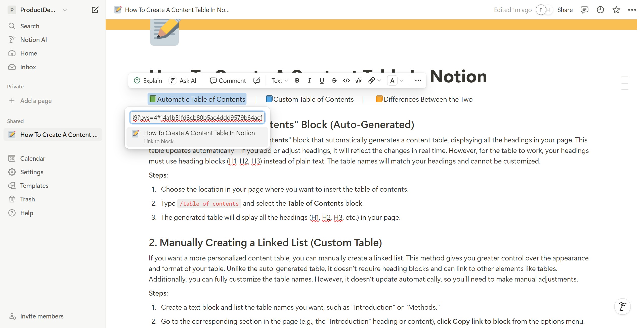Click the link URL input field
Image resolution: width=644 pixels, height=328 pixels.
[x=197, y=118]
